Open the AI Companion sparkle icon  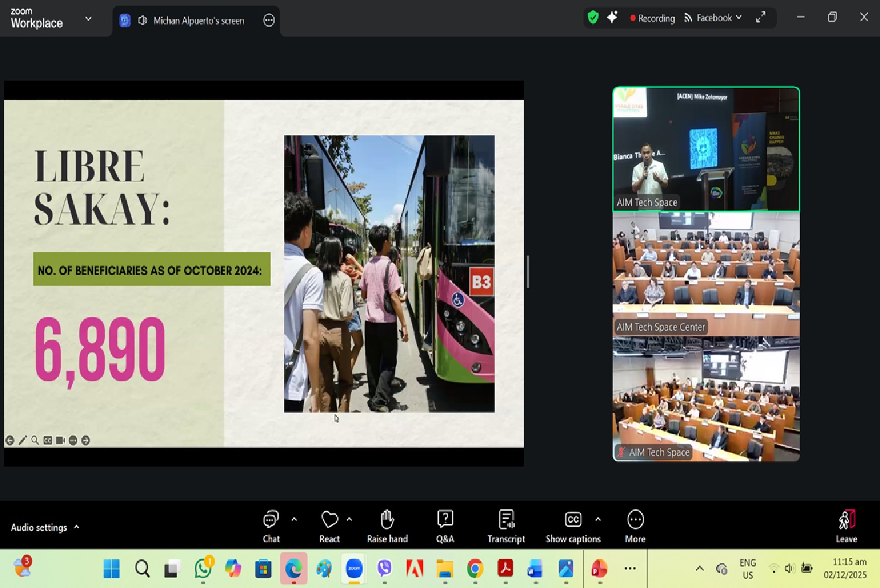[x=612, y=18]
